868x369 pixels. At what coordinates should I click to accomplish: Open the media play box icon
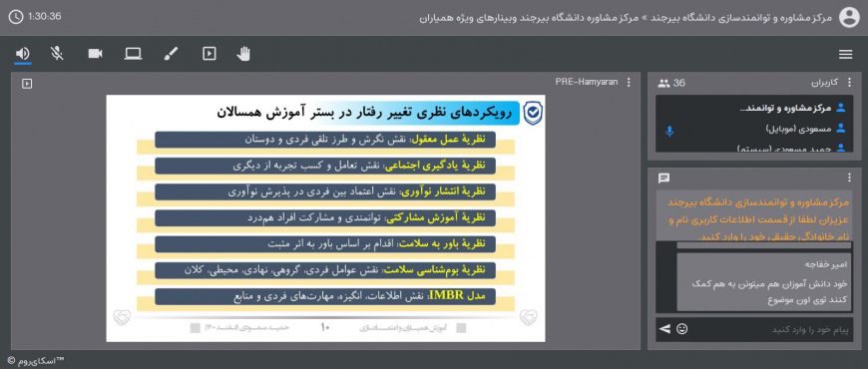point(210,54)
